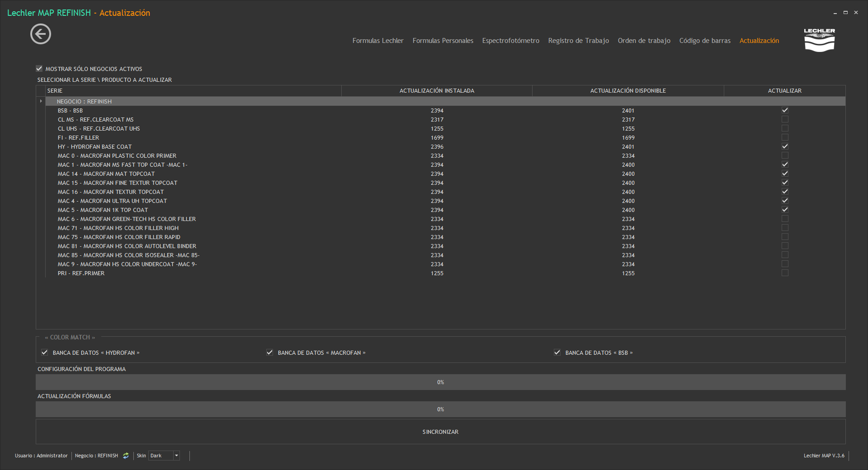Screen dimensions: 868x470
Task: Click the Lechler logo
Action: [819, 40]
